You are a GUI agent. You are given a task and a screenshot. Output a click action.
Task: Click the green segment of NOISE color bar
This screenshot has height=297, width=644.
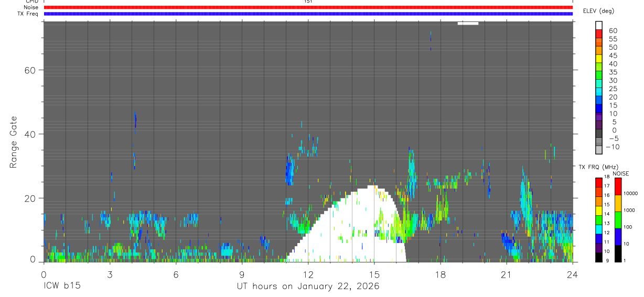tap(618, 220)
